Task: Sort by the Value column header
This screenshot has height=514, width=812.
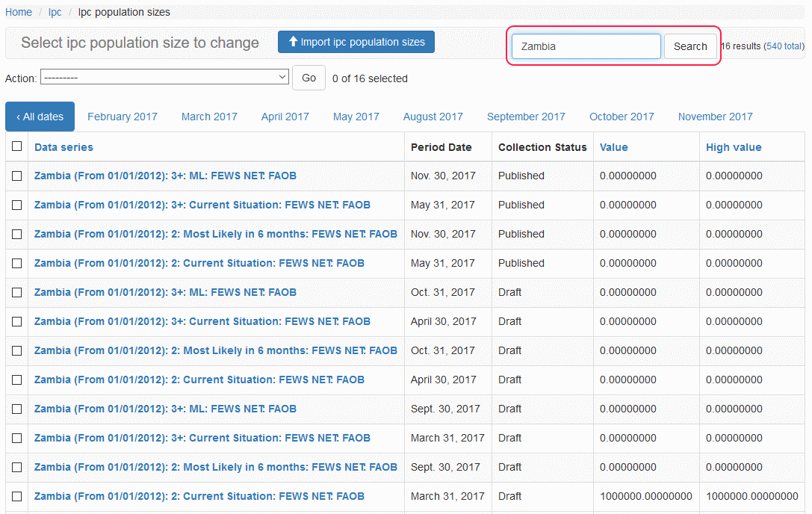Action: 613,147
